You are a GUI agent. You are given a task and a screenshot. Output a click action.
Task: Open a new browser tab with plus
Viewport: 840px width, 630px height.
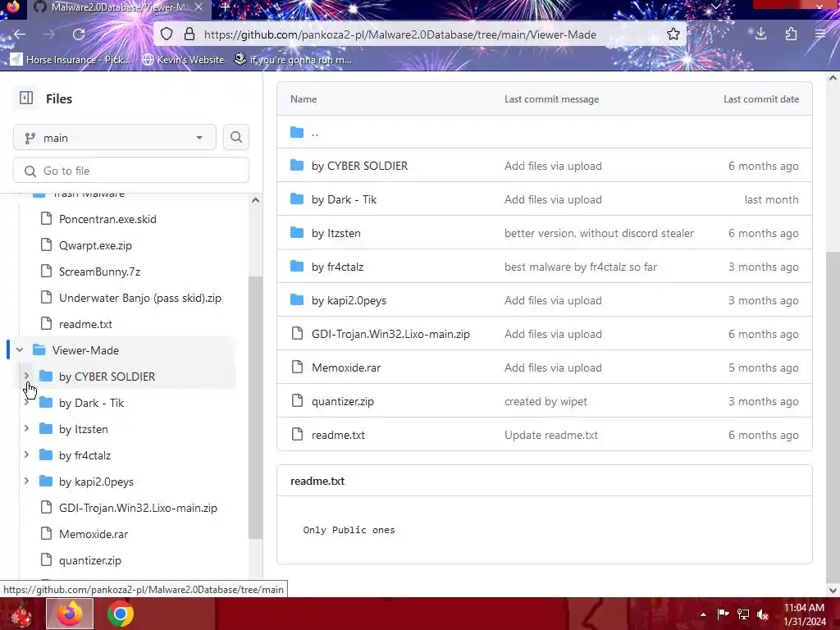pos(225,7)
